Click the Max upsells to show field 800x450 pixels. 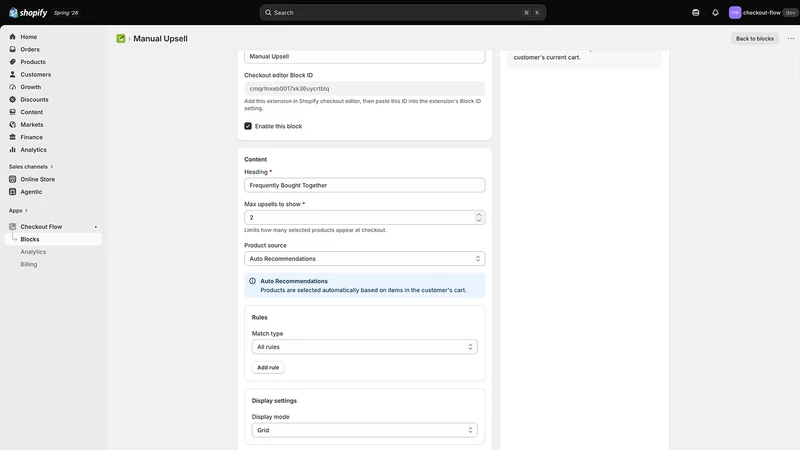coord(364,217)
